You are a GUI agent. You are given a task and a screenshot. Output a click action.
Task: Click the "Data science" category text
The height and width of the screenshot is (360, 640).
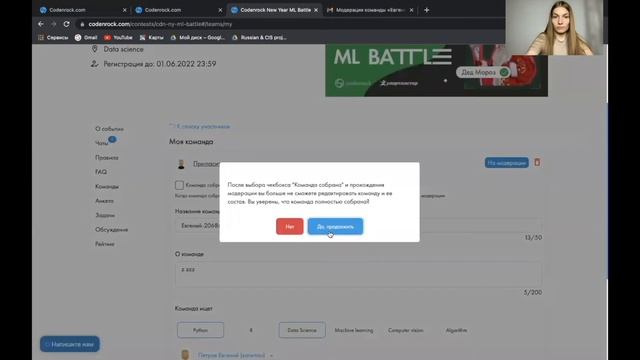123,49
